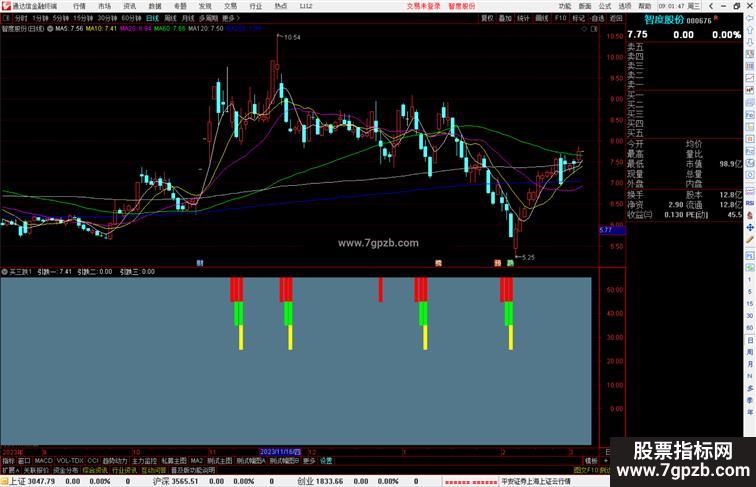Open F10 company info
This screenshot has width=756, height=487.
tap(560, 18)
